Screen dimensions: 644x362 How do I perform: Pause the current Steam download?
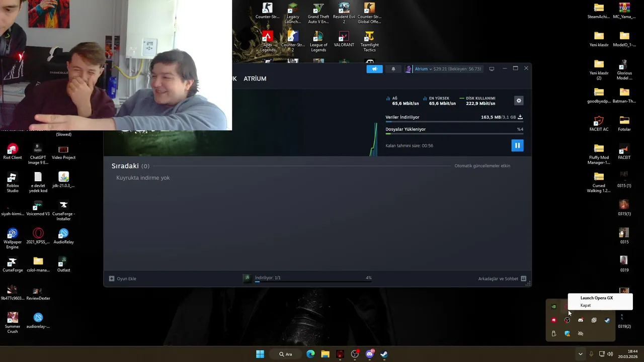[517, 145]
